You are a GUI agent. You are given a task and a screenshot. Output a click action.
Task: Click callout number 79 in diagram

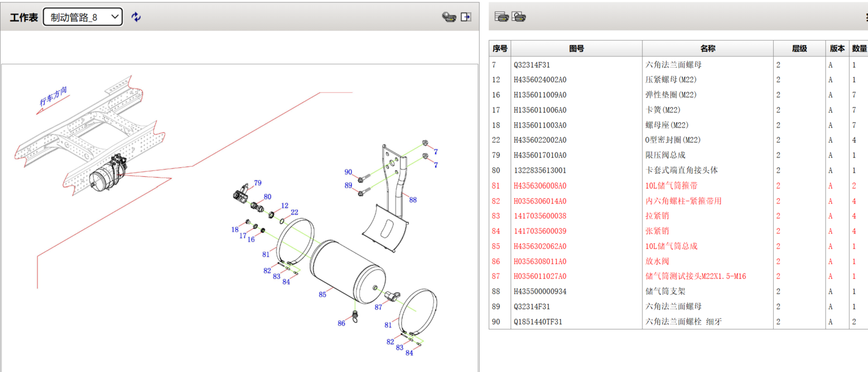pyautogui.click(x=258, y=183)
